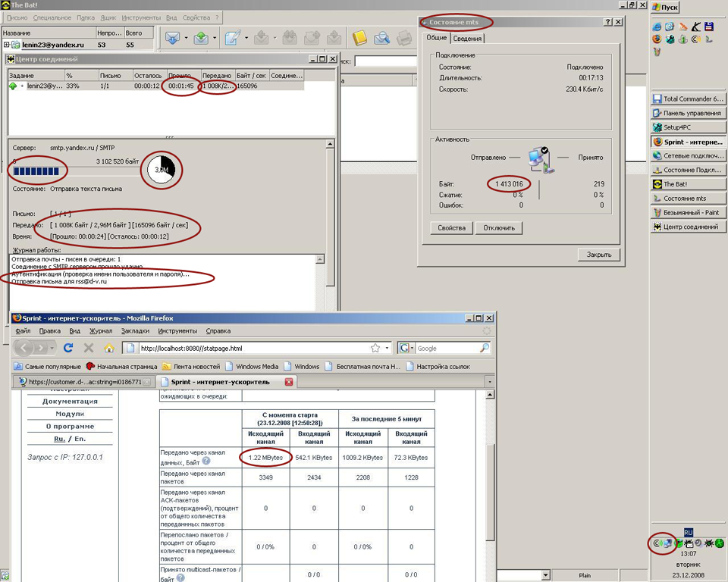Open the Письмо menu in The Bat!

click(x=17, y=17)
